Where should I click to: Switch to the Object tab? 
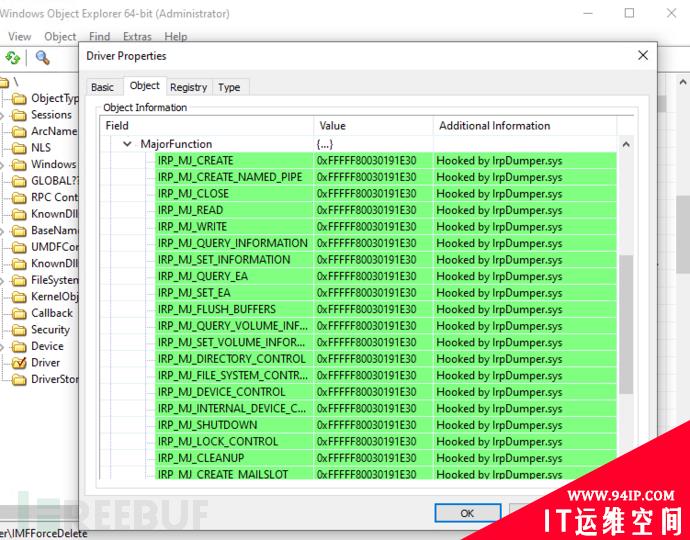click(x=145, y=85)
